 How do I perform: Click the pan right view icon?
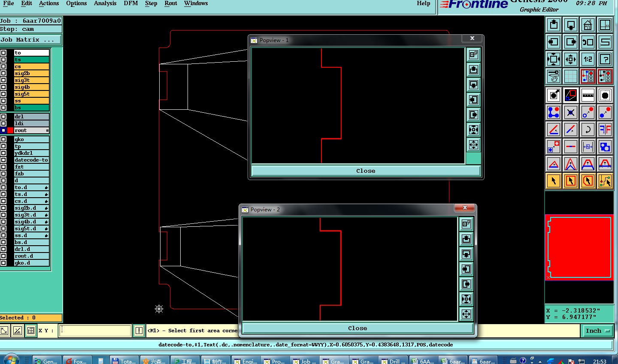(x=571, y=42)
